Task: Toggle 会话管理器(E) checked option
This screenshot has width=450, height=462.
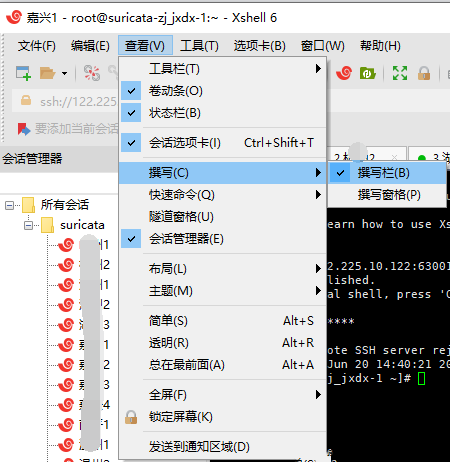Action: tap(222, 239)
